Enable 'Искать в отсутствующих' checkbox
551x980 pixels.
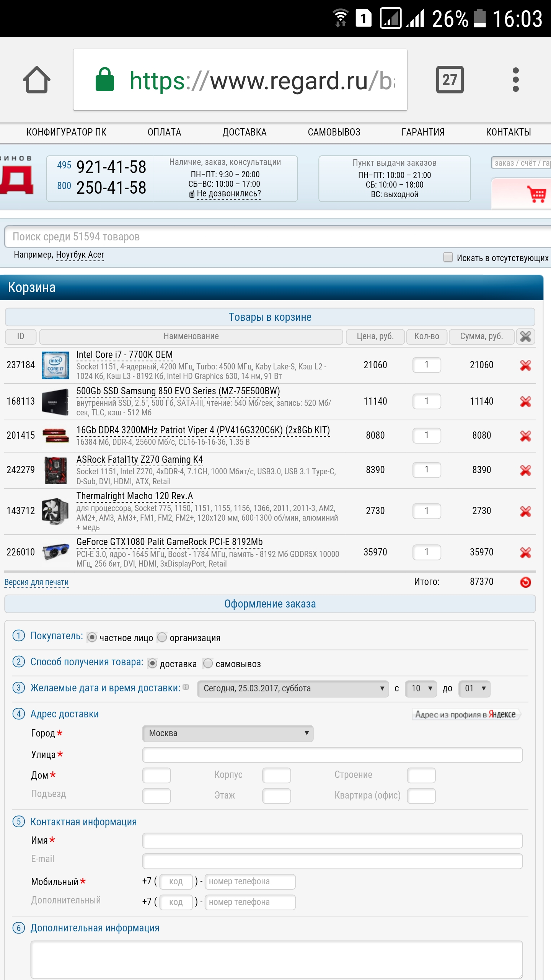(448, 257)
